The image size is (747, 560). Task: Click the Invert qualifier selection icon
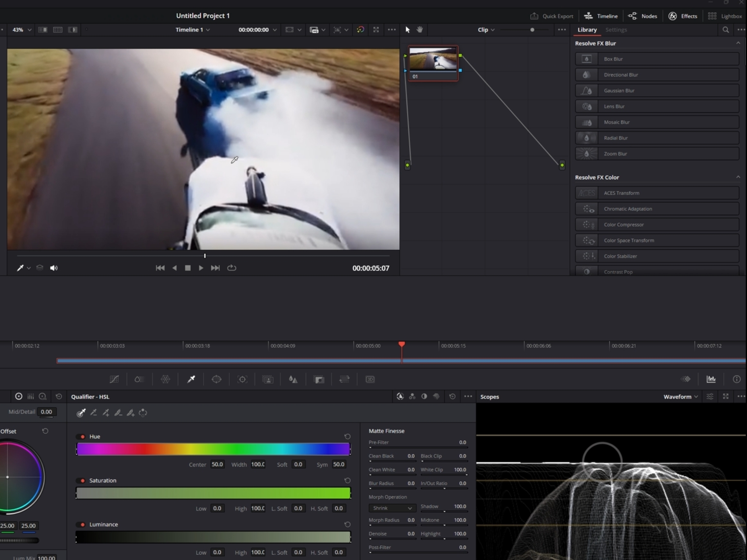(143, 413)
